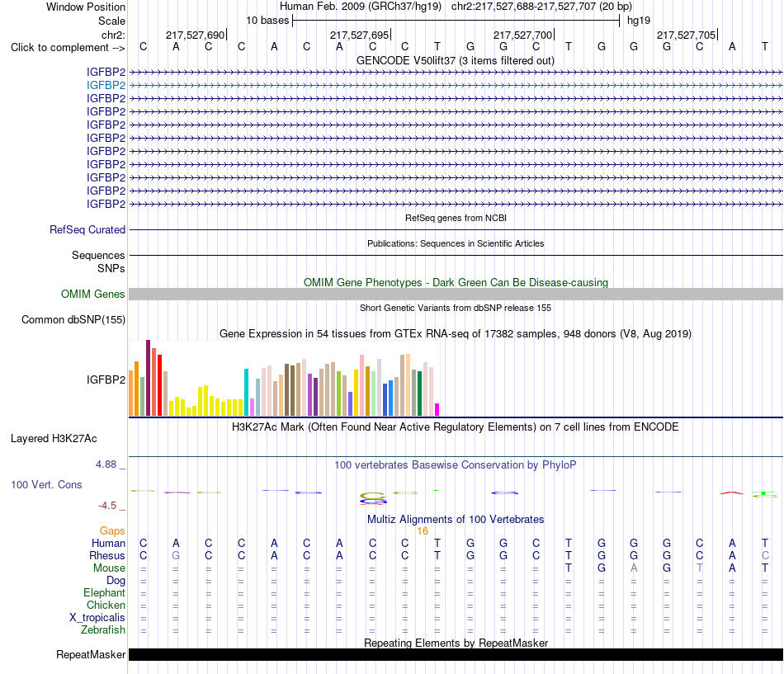The height and width of the screenshot is (674, 784).
Task: Click the Zebrafish alignment row label
Action: (x=103, y=630)
